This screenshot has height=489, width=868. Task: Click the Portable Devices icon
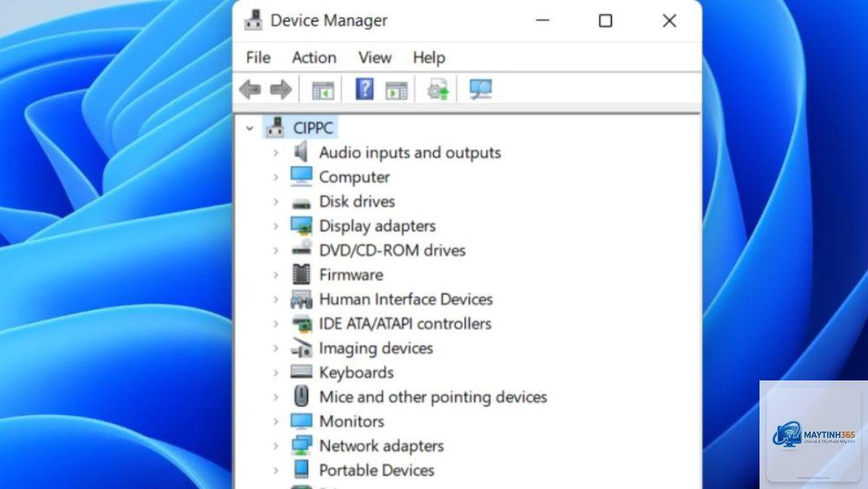click(x=301, y=470)
